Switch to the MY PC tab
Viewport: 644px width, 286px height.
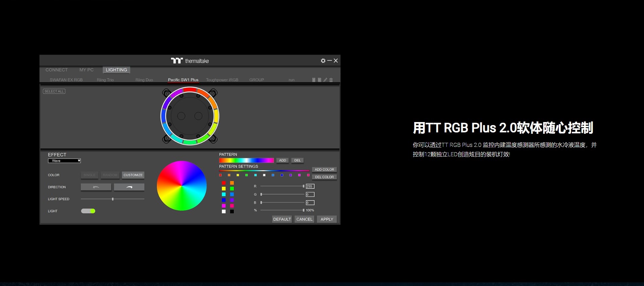[x=87, y=70]
